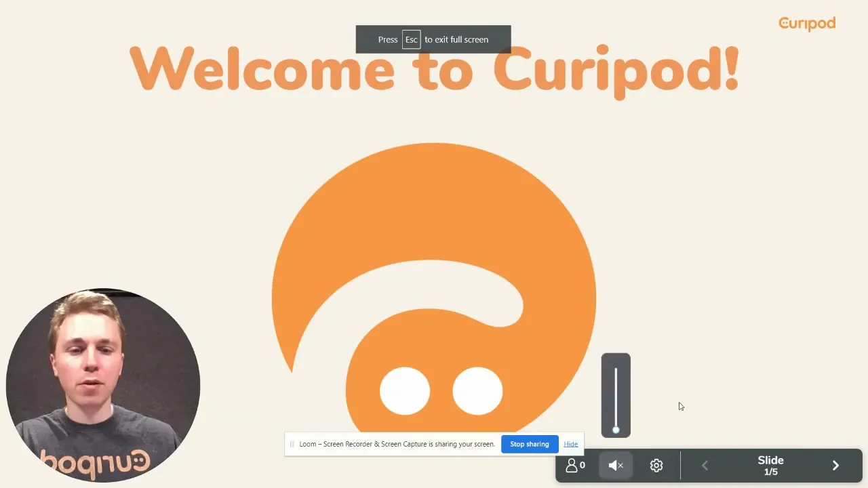
Task: Advance to the next slide arrow
Action: pyautogui.click(x=835, y=466)
